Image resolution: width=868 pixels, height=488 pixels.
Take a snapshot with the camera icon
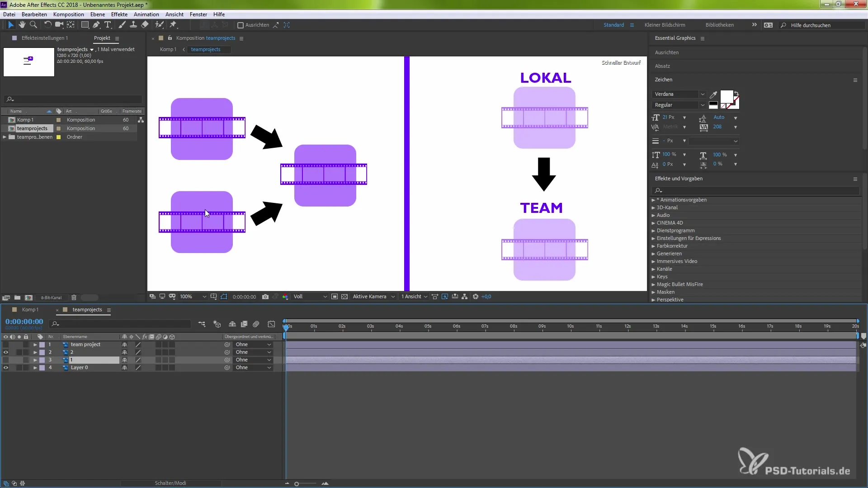(x=265, y=297)
